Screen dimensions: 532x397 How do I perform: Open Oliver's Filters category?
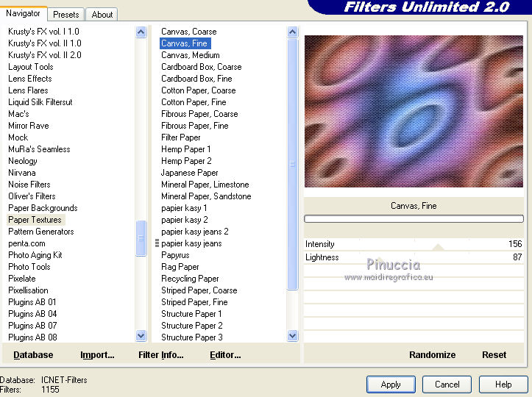(32, 196)
